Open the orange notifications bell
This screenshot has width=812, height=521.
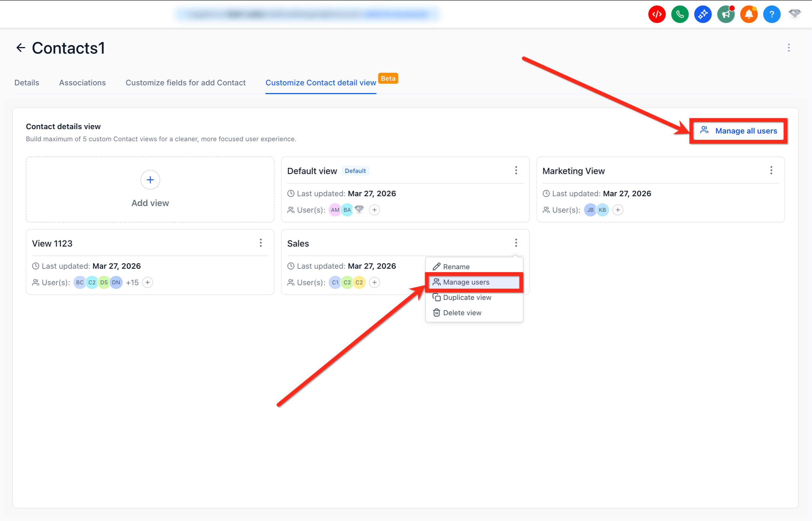tap(749, 14)
